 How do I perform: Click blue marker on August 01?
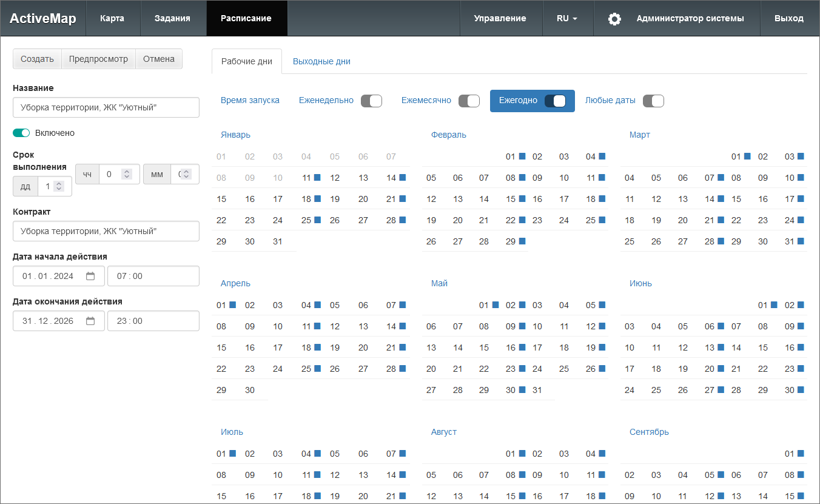pyautogui.click(x=522, y=454)
